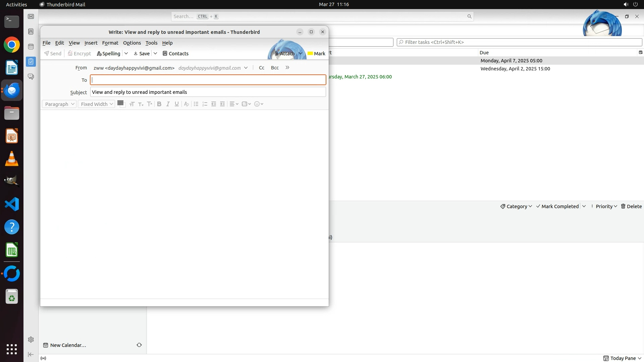644x362 pixels.
Task: Click the remove text styling icon
Action: click(186, 104)
